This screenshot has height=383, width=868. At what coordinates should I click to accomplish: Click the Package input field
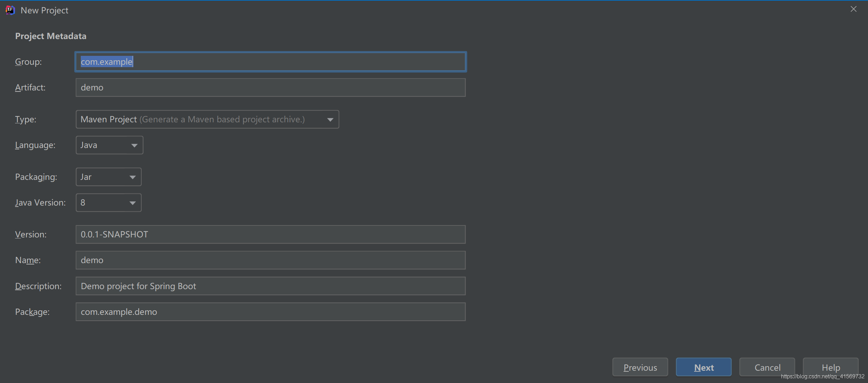270,312
